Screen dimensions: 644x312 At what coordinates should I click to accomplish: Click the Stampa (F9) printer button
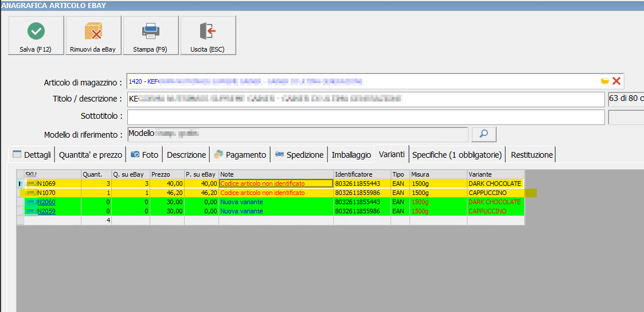151,36
